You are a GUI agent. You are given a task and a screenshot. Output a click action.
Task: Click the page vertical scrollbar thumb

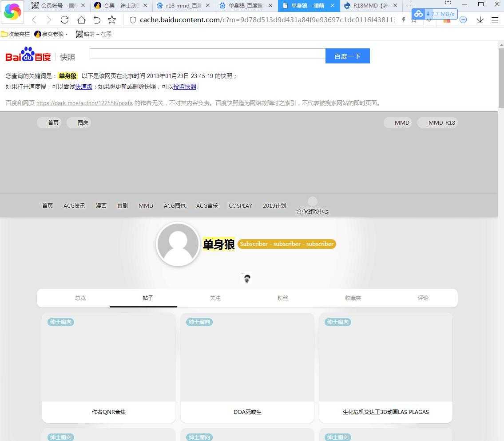click(501, 78)
